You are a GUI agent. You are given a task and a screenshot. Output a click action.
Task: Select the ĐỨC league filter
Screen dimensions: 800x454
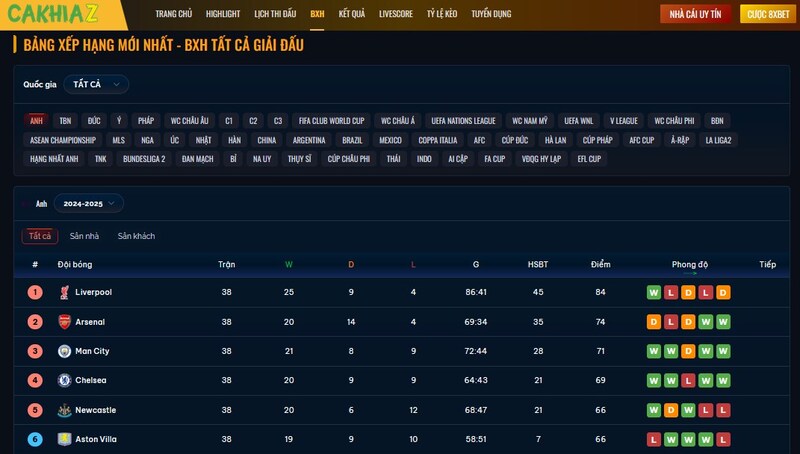pos(94,121)
